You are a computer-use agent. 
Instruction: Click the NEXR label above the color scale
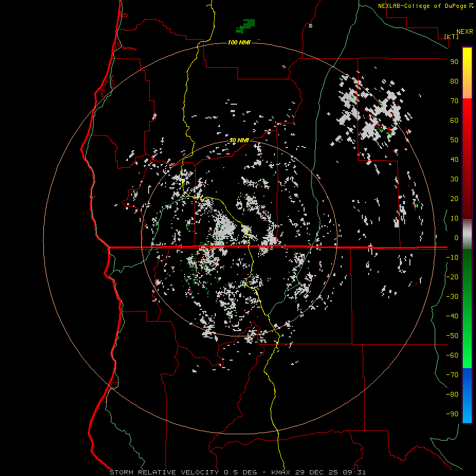[x=465, y=32]
